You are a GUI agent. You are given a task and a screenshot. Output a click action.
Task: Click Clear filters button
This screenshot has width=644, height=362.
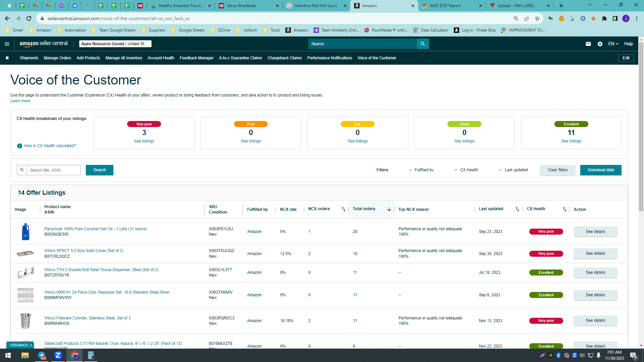coord(557,170)
